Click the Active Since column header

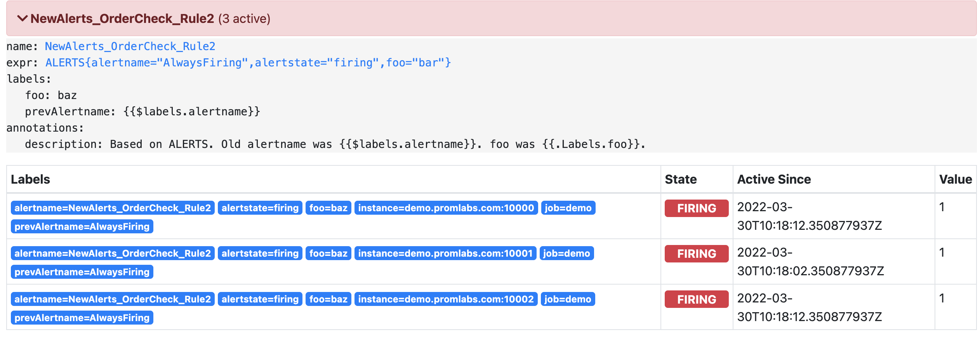point(773,179)
